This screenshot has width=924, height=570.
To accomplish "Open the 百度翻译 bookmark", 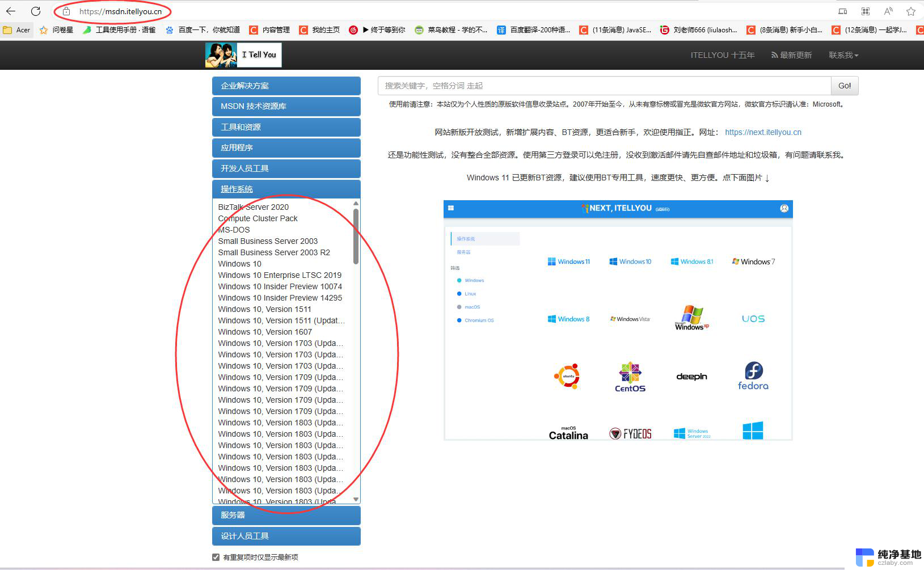I will point(534,30).
